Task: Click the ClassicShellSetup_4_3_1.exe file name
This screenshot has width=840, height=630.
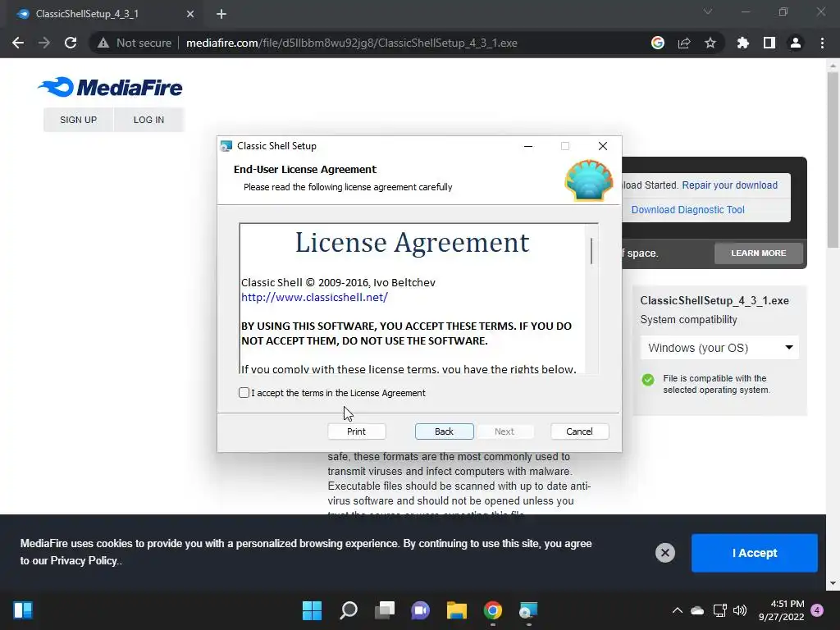Action: tap(714, 300)
